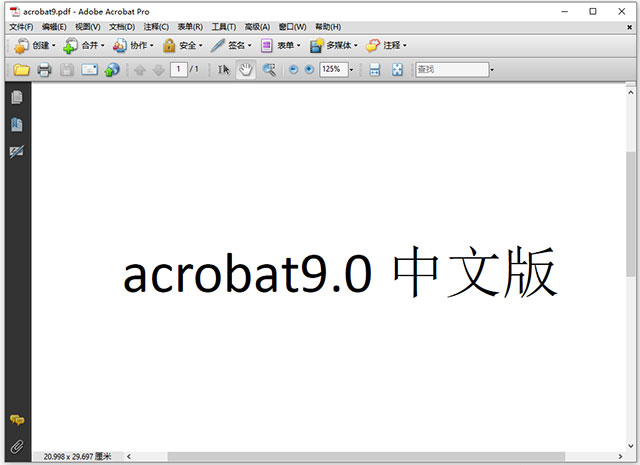640x465 pixels.
Task: Click the fit one full page icon
Action: point(397,70)
